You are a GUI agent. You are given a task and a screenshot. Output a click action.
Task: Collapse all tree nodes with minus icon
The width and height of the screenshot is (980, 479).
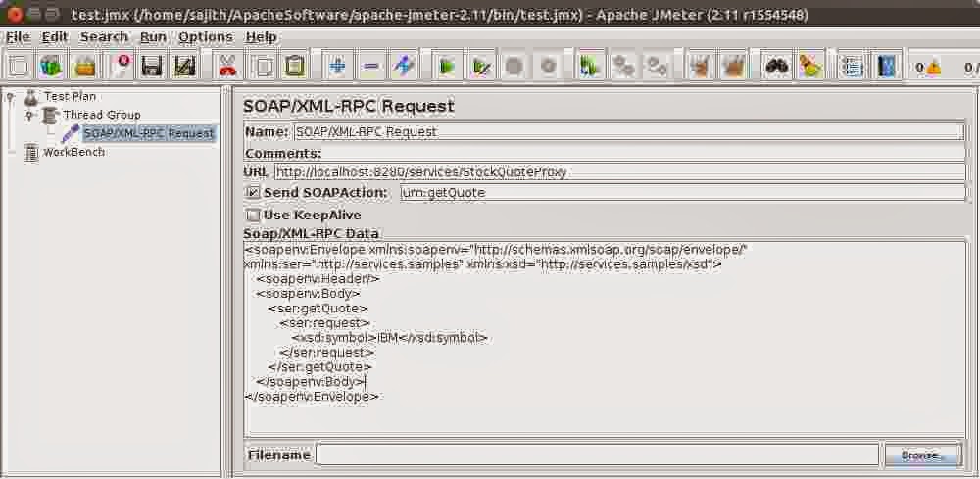(x=371, y=65)
